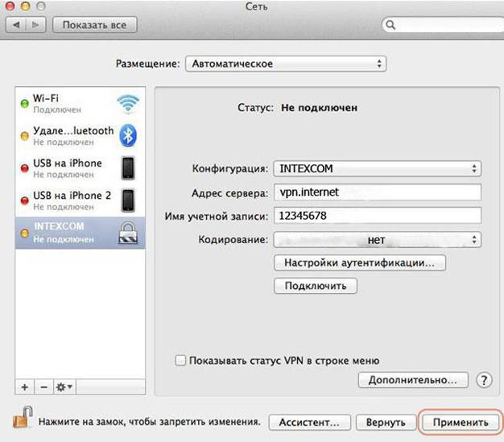
Task: Click the iPhone icon for USB на iPhone
Action: click(x=128, y=167)
